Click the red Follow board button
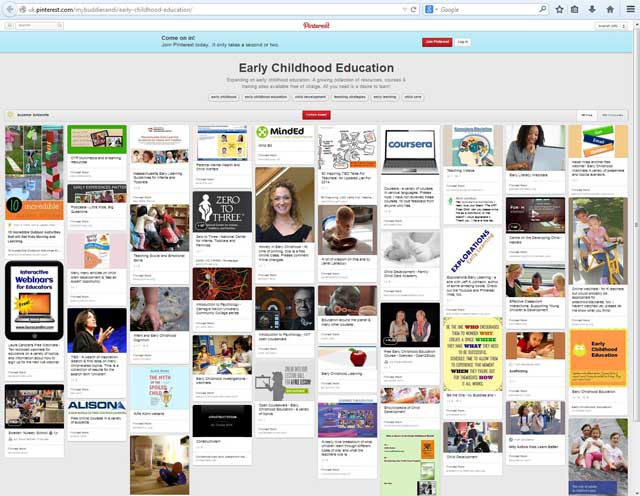The width and height of the screenshot is (640, 496). point(315,115)
